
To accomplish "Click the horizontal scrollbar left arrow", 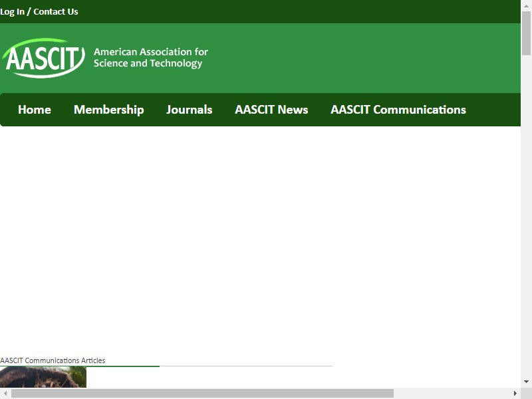I will click(x=5, y=393).
